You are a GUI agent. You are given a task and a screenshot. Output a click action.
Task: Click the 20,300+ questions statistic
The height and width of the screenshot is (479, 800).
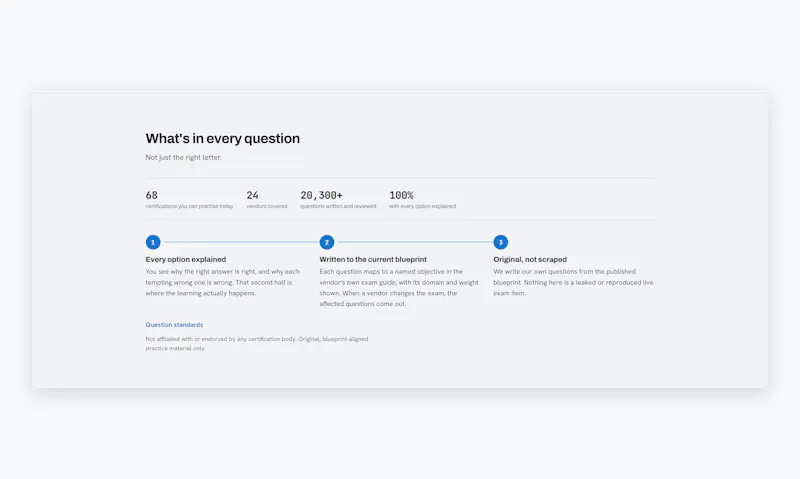(x=338, y=199)
